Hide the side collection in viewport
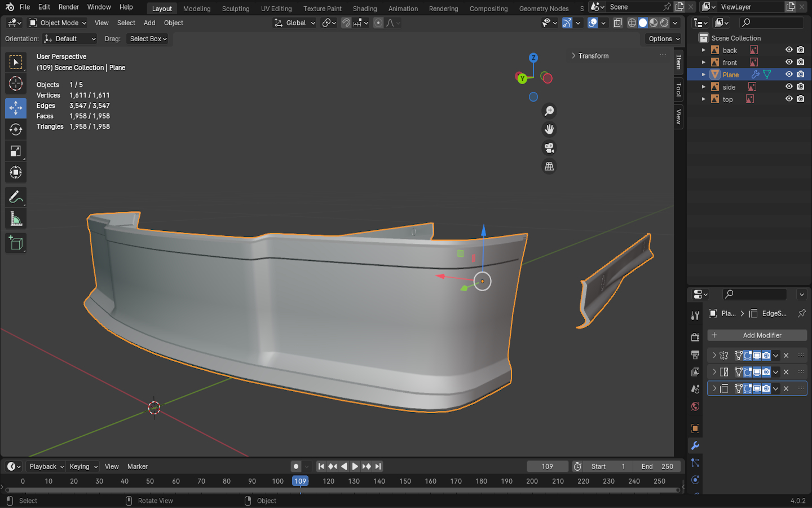 (789, 86)
